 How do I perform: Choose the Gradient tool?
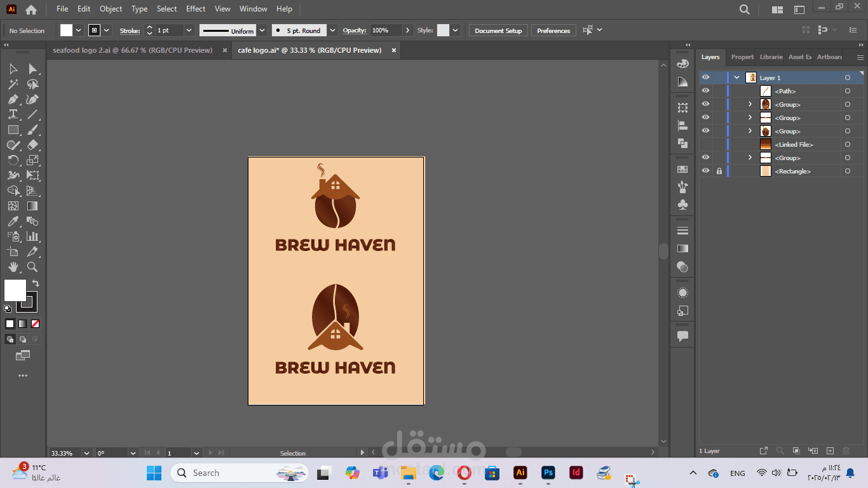32,206
